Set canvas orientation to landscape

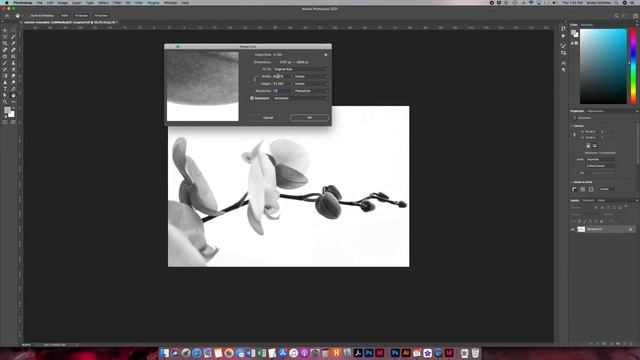[x=594, y=146]
